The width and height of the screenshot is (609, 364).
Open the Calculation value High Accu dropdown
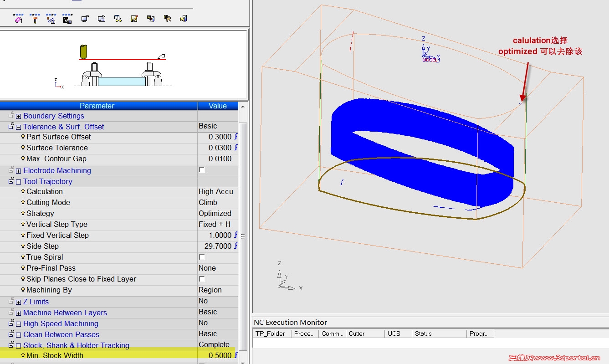[x=218, y=192]
